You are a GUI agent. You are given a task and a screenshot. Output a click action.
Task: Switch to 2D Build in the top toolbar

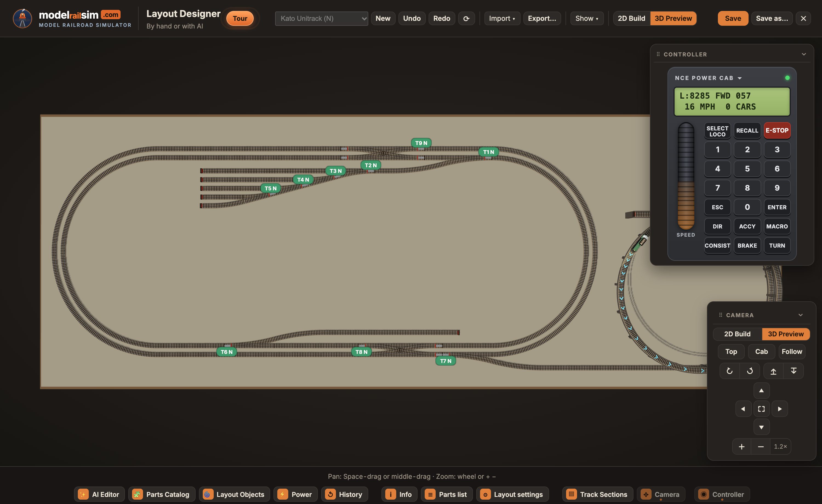click(631, 18)
